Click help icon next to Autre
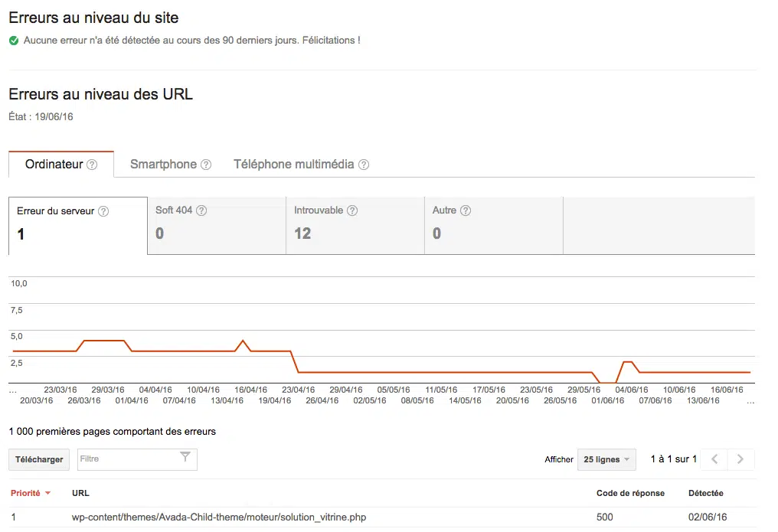The image size is (778, 532). (466, 211)
